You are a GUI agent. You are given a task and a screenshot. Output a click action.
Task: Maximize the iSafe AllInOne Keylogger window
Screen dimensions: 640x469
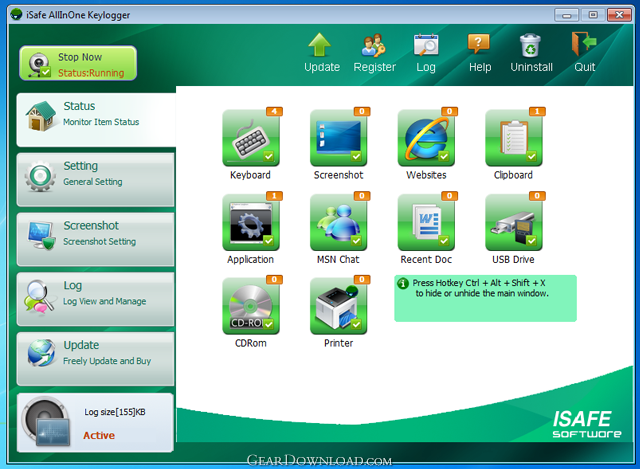point(593,15)
